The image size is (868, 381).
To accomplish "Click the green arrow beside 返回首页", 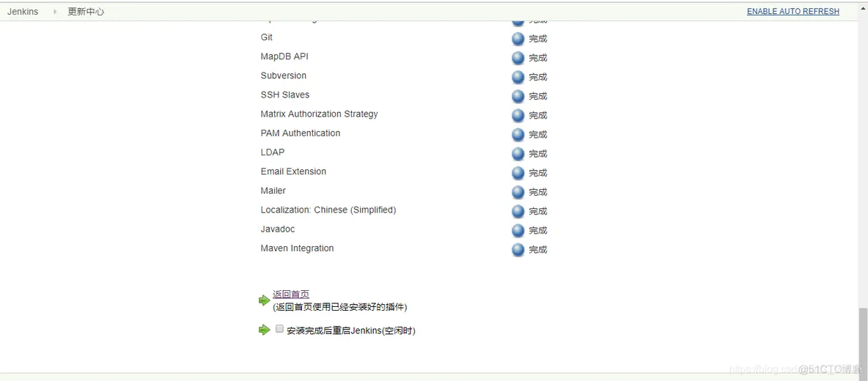I will coord(264,300).
